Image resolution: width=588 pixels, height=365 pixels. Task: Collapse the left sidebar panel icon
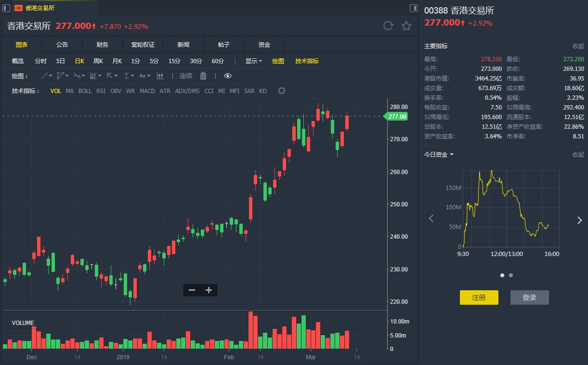pyautogui.click(x=6, y=8)
